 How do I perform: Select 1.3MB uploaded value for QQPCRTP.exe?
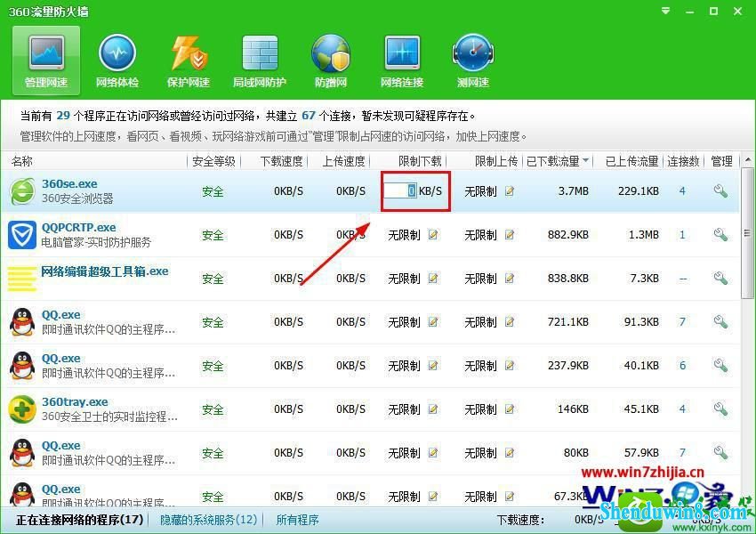point(644,235)
